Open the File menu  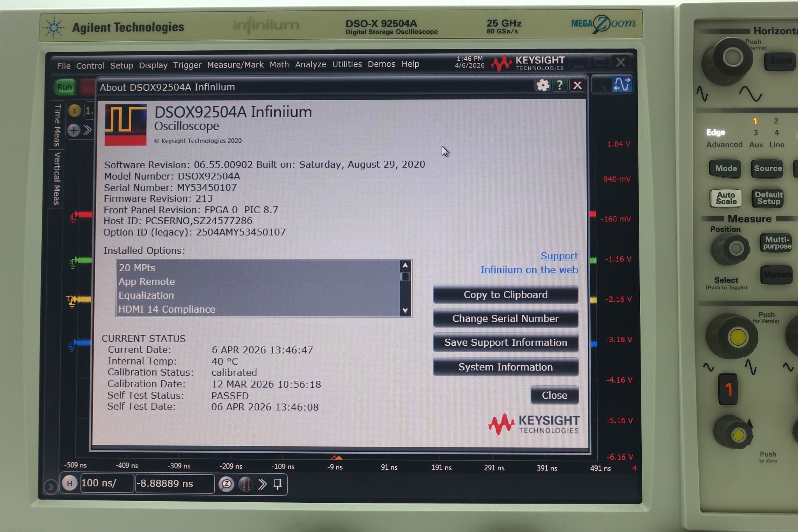(64, 66)
